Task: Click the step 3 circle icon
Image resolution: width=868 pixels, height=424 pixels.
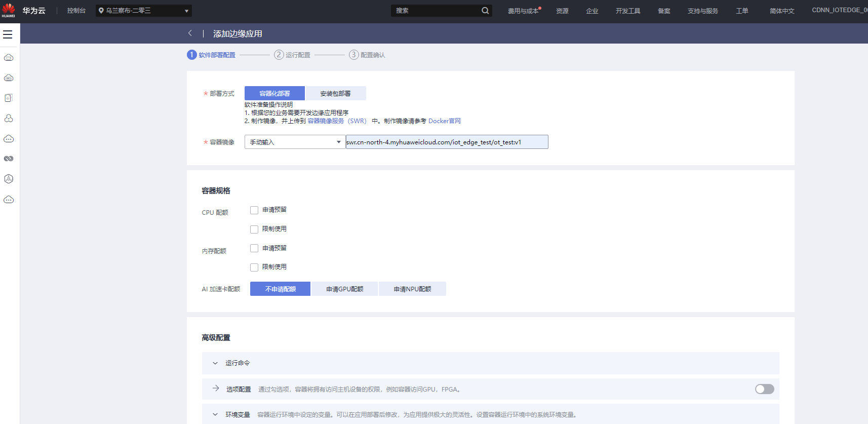Action: pyautogui.click(x=353, y=55)
